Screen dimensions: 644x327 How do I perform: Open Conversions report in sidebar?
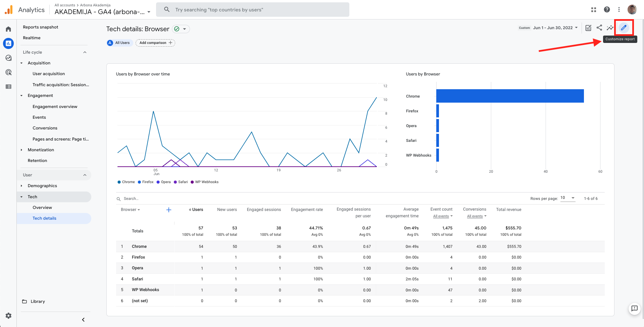[x=45, y=128]
